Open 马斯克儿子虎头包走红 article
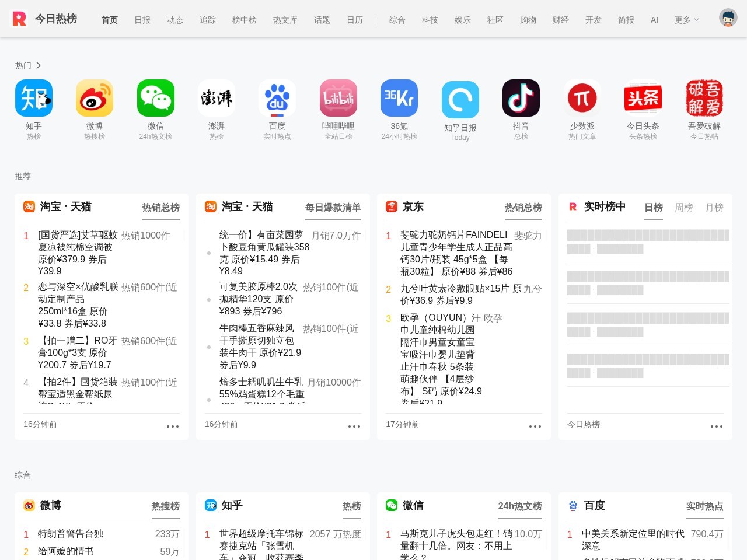Image resolution: width=747 pixels, height=560 pixels. point(456,544)
